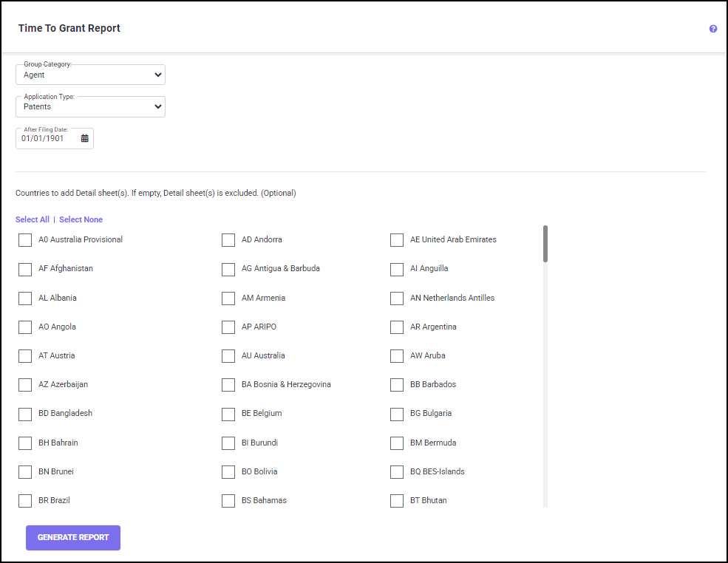Screen dimensions: 728x563
Task: Select the BM Bermuda checkbox
Action: pos(397,443)
